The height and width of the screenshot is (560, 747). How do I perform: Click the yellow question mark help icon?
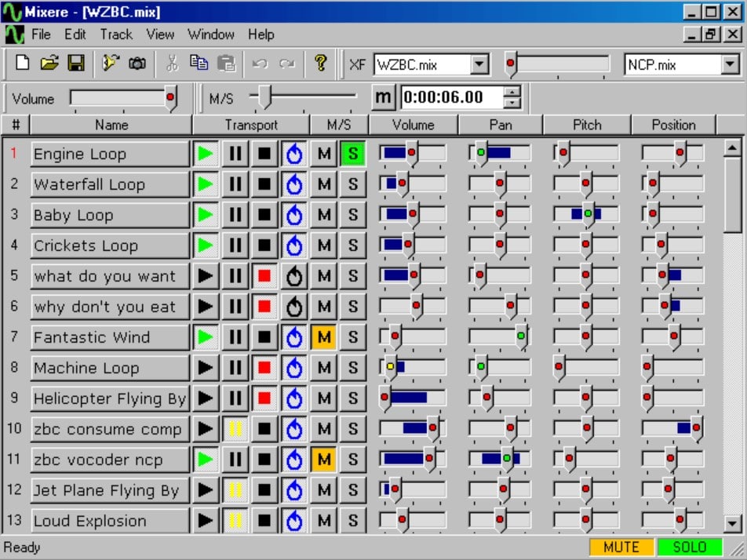tap(320, 64)
